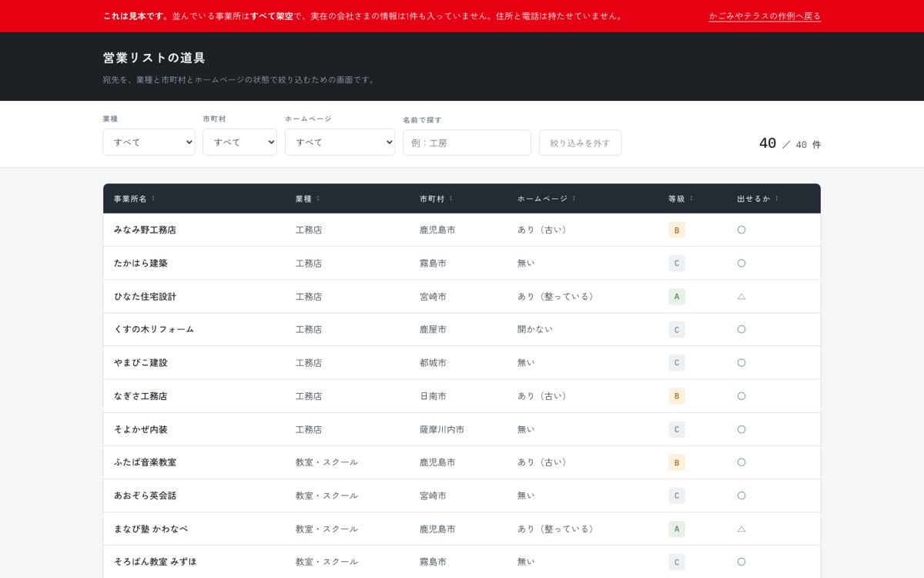Click circle mark in みなみ野工務店 row
This screenshot has height=578, width=924.
pos(742,230)
